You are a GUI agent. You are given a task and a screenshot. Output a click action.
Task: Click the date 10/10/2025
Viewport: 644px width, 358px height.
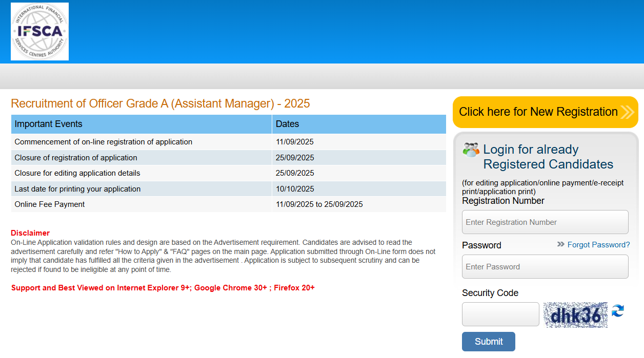pyautogui.click(x=295, y=189)
